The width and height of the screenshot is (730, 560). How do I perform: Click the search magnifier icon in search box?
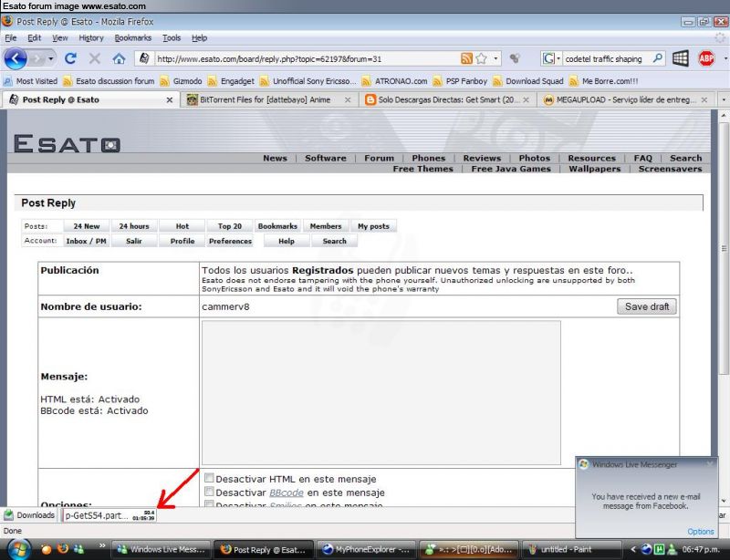point(658,58)
